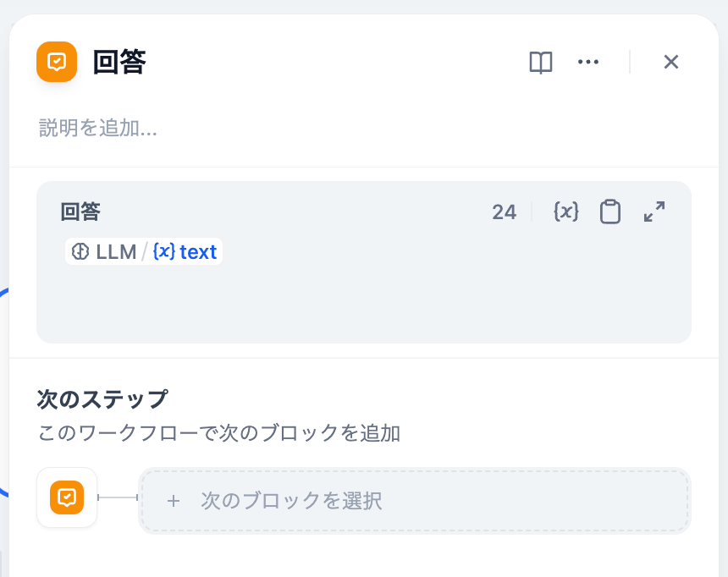Click the Answer block icon under 次のステップ
The height and width of the screenshot is (577, 728).
tap(67, 497)
